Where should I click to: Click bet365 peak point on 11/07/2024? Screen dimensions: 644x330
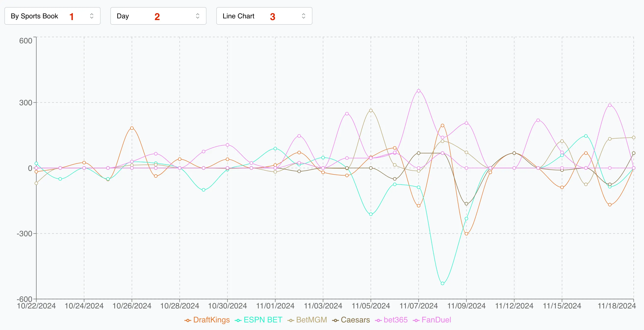[x=418, y=91]
